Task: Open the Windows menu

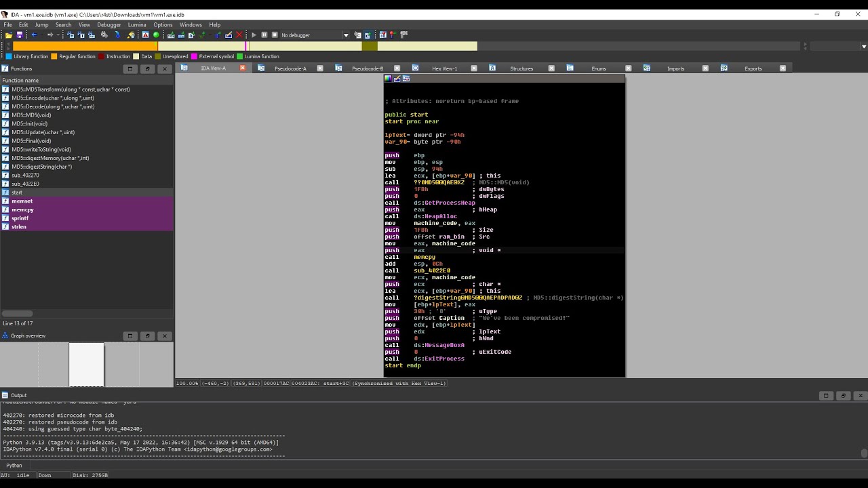Action: (x=191, y=24)
